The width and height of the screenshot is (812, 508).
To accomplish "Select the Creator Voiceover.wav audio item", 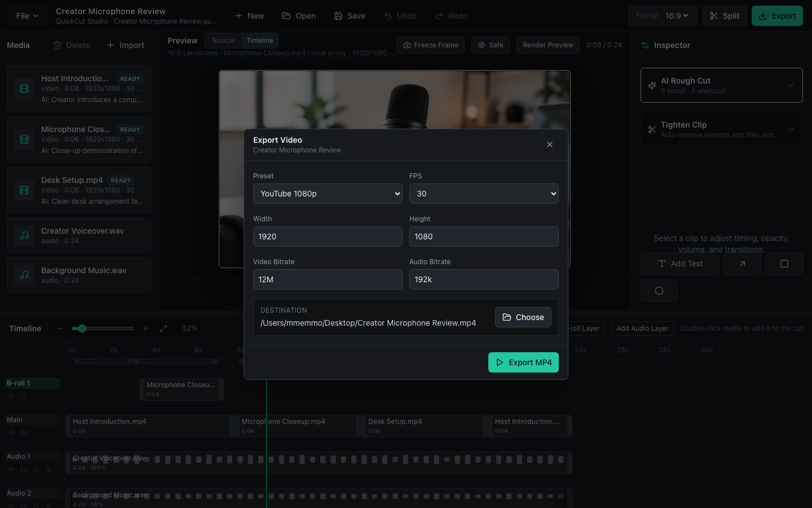I will point(79,235).
